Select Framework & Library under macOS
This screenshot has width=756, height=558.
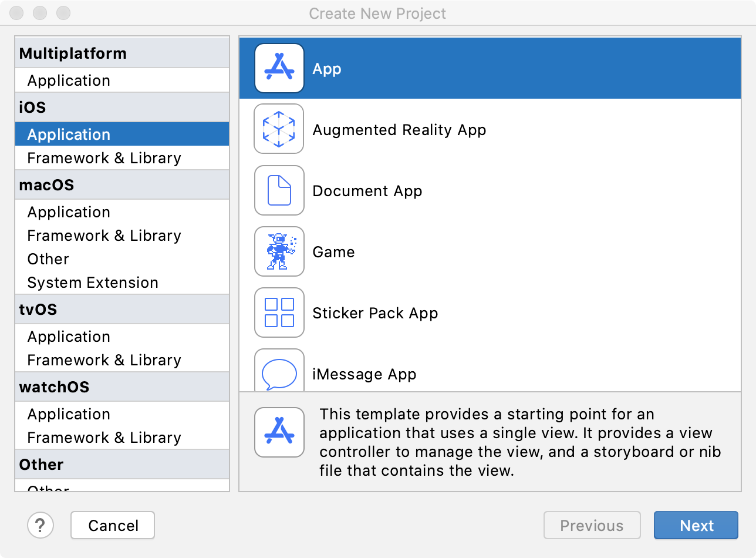click(122, 236)
